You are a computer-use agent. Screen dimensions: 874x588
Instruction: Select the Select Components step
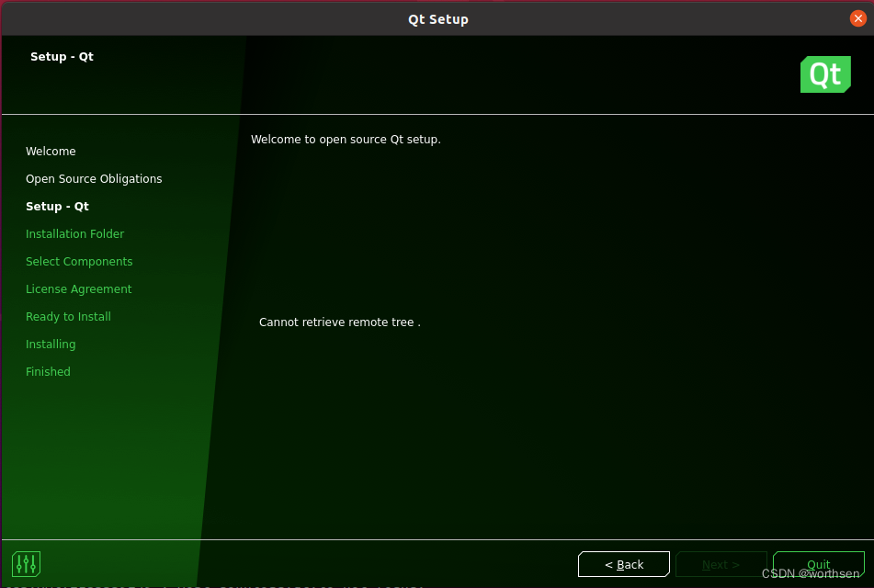pyautogui.click(x=79, y=262)
